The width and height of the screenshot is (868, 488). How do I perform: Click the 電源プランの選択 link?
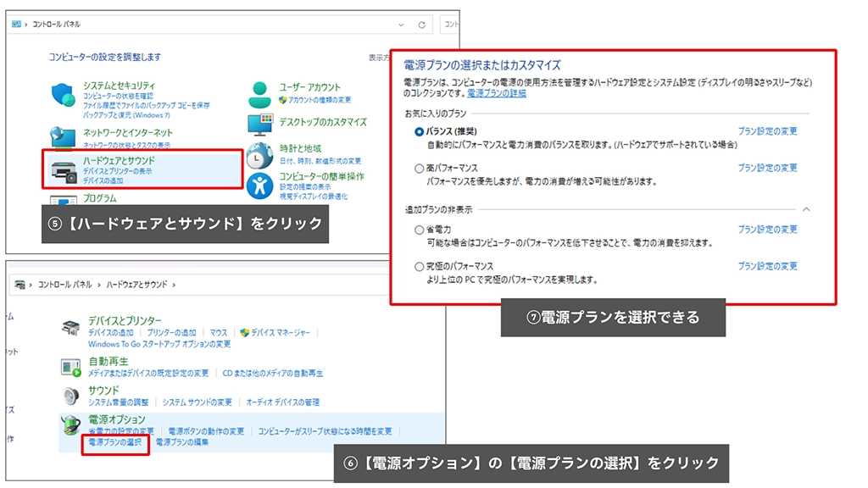[115, 443]
